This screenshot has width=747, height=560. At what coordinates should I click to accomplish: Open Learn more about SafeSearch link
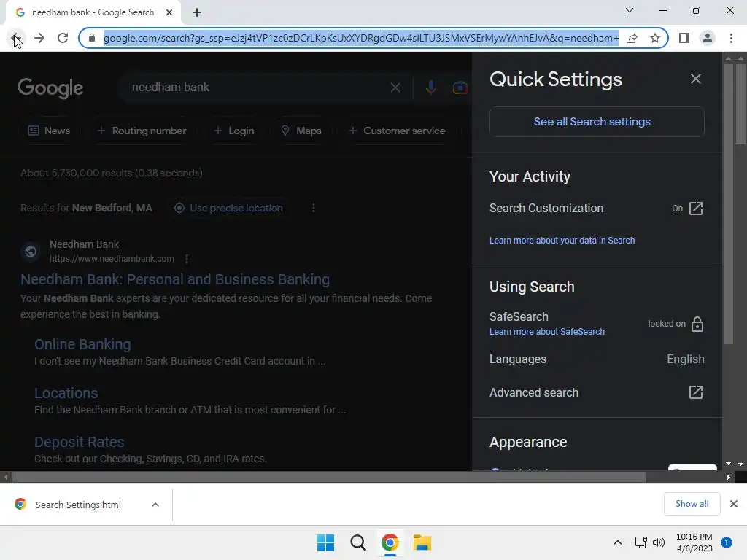(547, 332)
